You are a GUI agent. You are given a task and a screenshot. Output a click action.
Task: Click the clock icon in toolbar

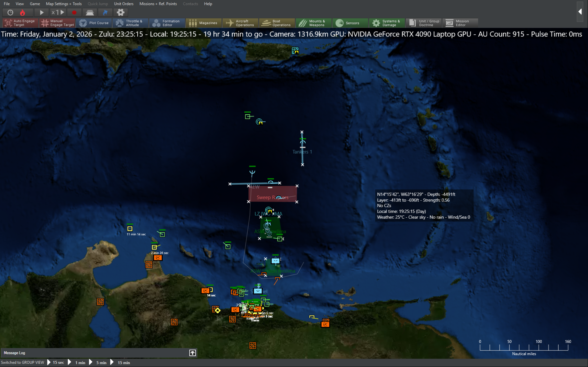[10, 12]
